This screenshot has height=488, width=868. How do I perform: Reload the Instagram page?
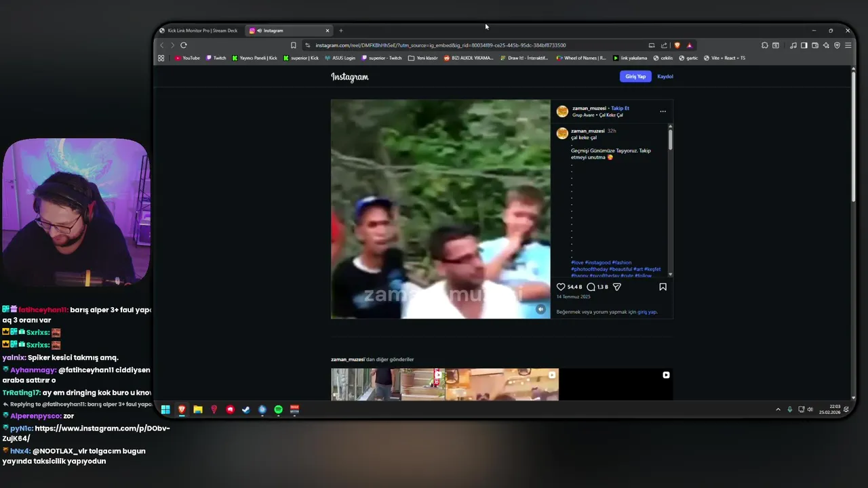[x=183, y=45]
